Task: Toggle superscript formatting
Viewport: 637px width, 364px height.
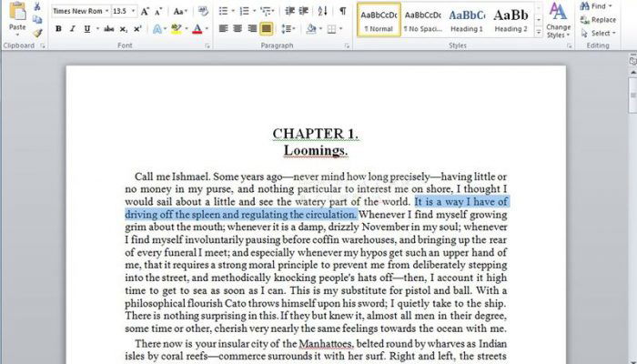Action: click(137, 29)
